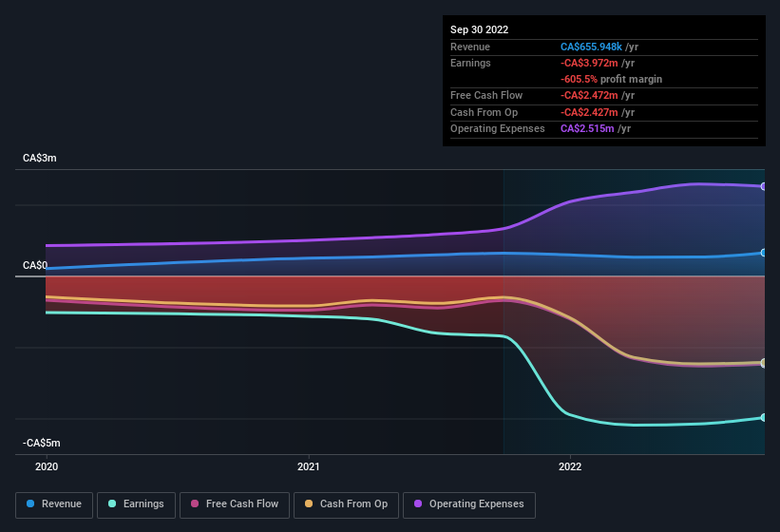Click the -CA$2.427m cash from op value
Image resolution: width=780 pixels, height=532 pixels.
coord(589,112)
